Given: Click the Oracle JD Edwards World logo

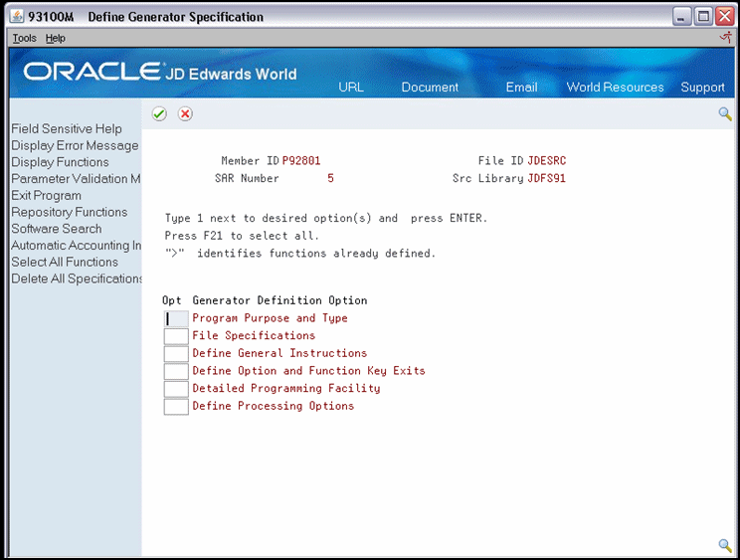Looking at the screenshot, I should (160, 72).
